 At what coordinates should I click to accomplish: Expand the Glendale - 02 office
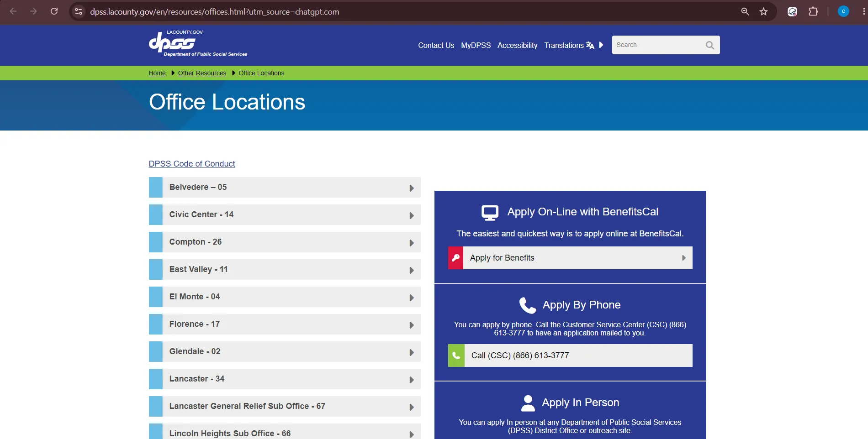(x=285, y=351)
